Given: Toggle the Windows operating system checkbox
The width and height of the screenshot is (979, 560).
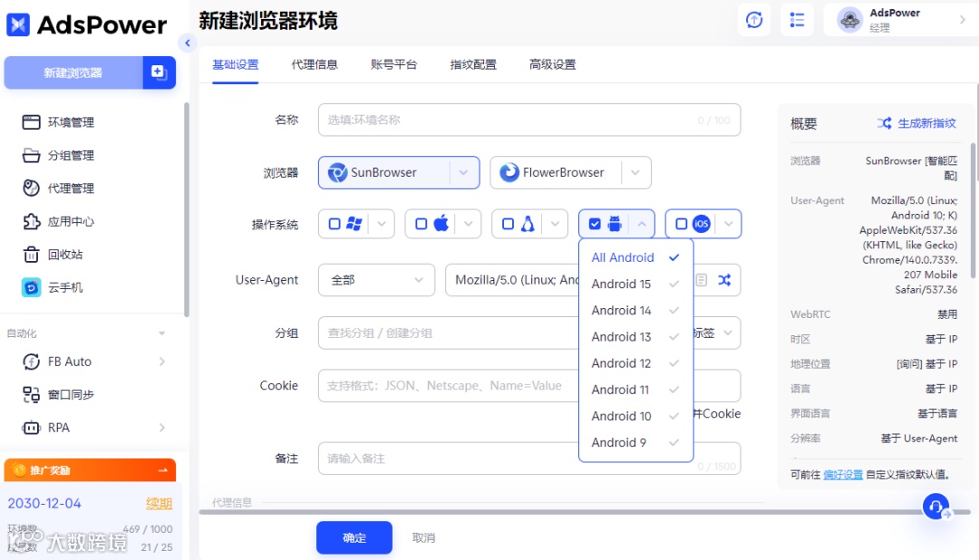Looking at the screenshot, I should click(334, 224).
